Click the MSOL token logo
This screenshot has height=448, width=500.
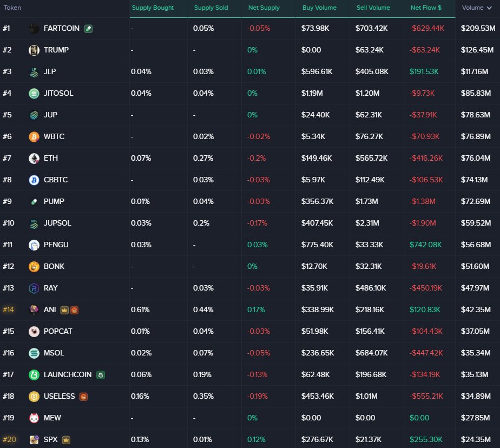point(34,353)
